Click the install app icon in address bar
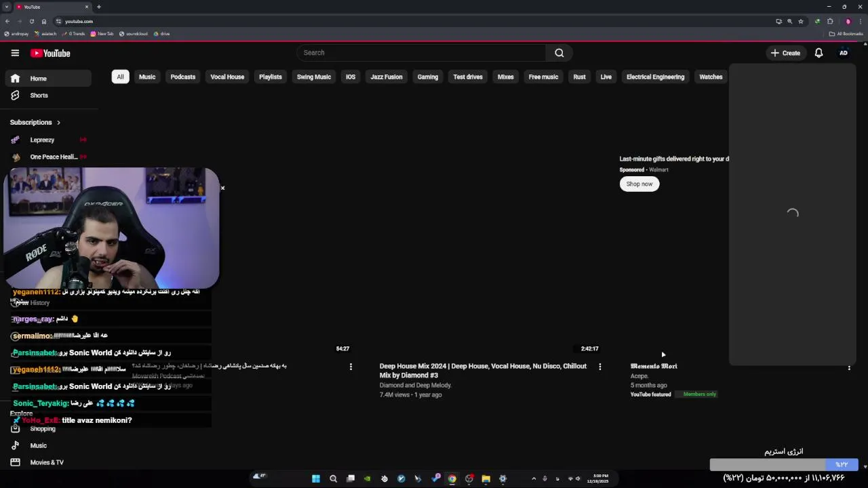 click(x=778, y=22)
